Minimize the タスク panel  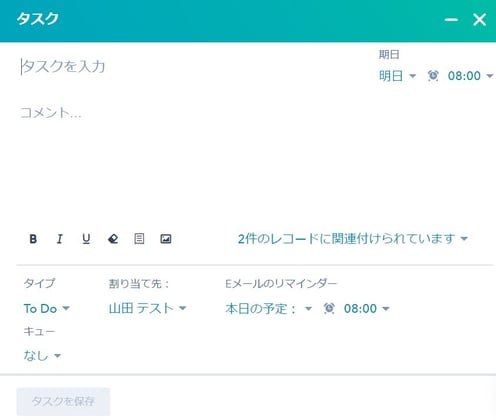point(451,20)
